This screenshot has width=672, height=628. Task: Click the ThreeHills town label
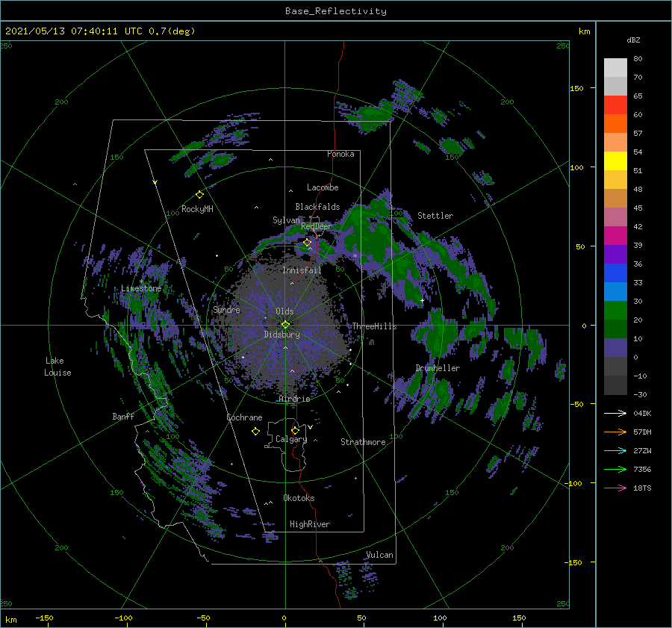pyautogui.click(x=375, y=326)
